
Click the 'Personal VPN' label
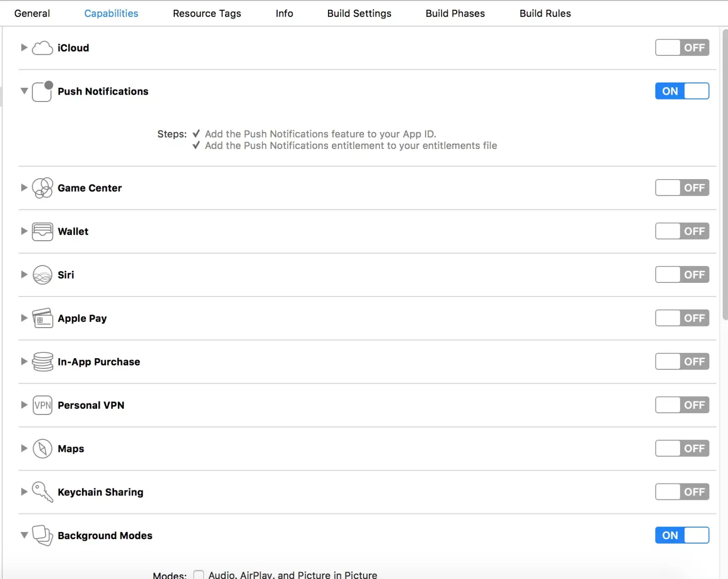coord(91,405)
